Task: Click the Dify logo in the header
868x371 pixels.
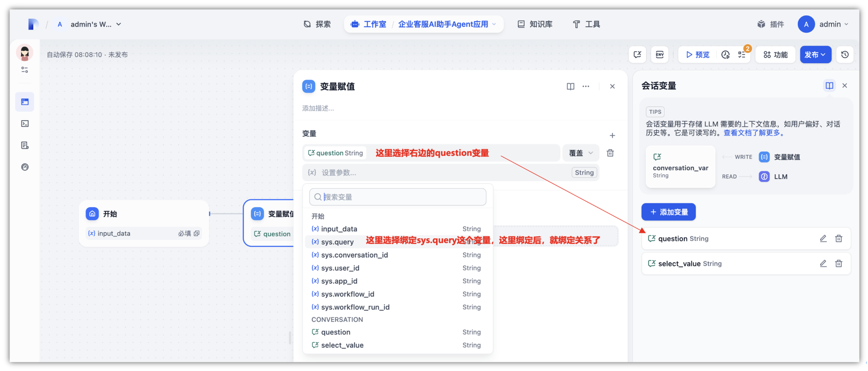Action: [x=33, y=24]
